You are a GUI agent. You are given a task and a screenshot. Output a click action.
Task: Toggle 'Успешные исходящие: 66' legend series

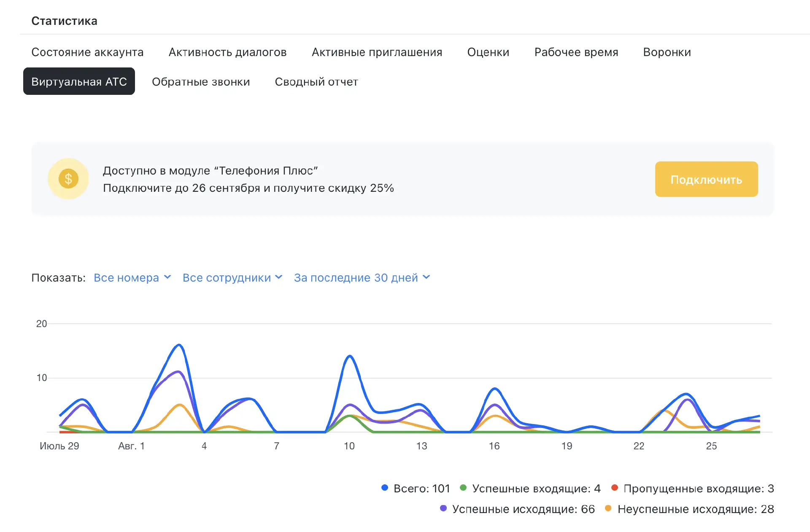click(523, 509)
